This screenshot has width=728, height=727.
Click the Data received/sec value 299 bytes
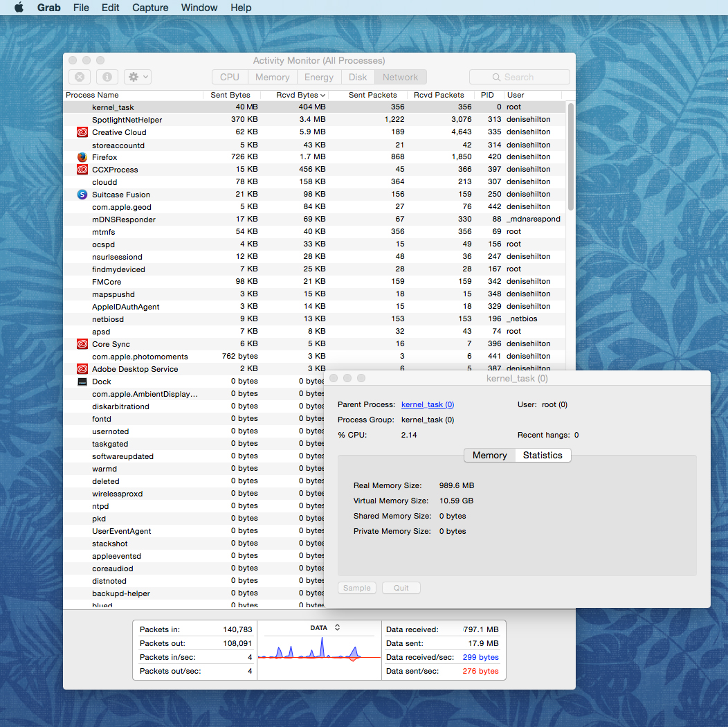(480, 657)
